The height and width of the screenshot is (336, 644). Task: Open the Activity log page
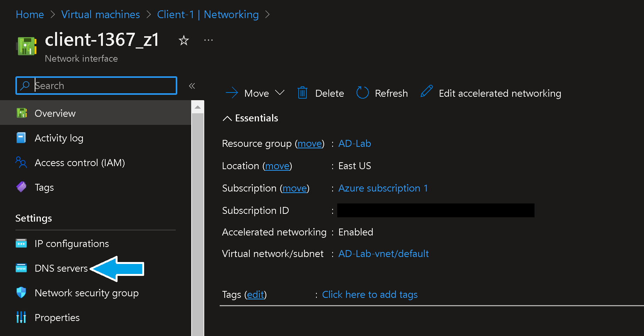59,138
